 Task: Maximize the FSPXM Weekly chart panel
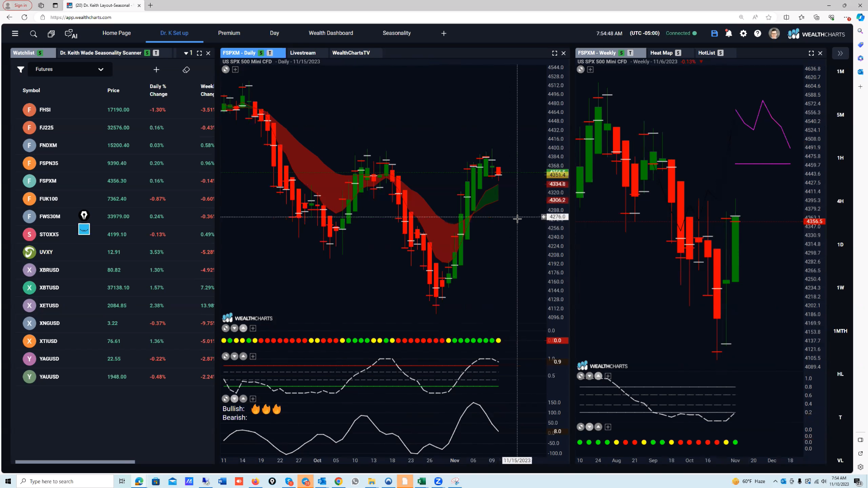[x=811, y=53]
